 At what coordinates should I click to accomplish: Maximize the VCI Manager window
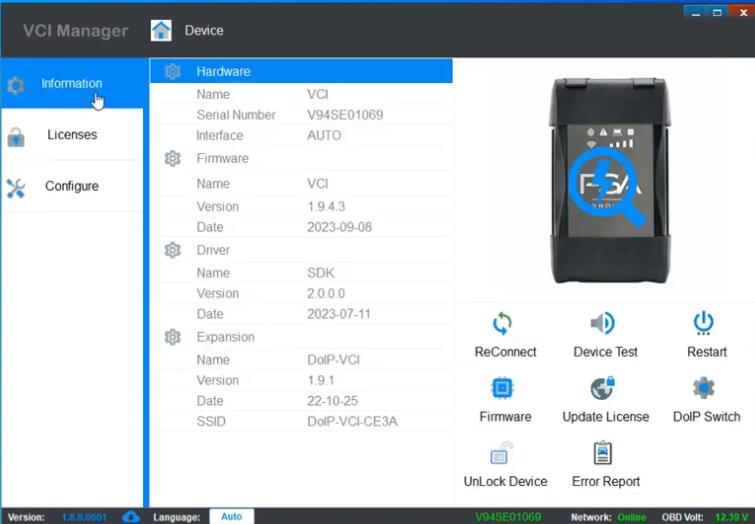717,12
